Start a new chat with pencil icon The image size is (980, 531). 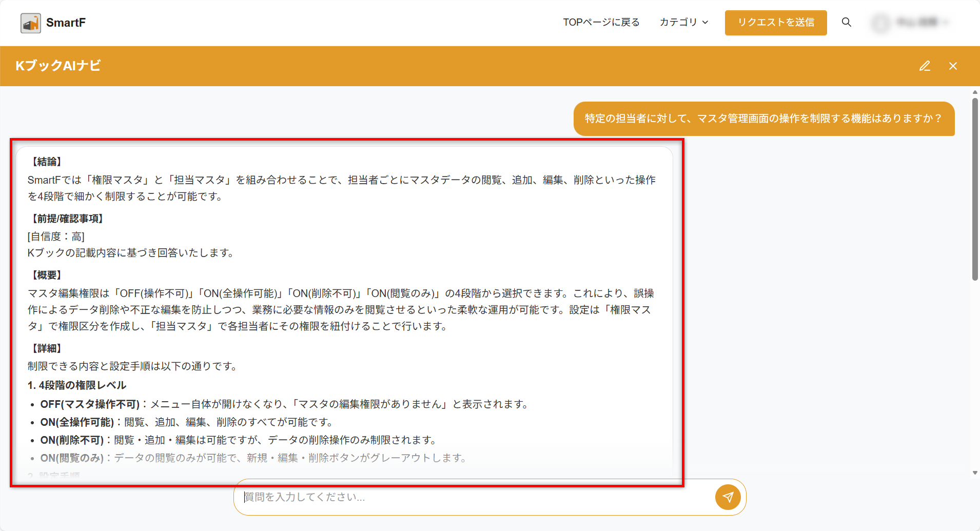[x=925, y=66]
